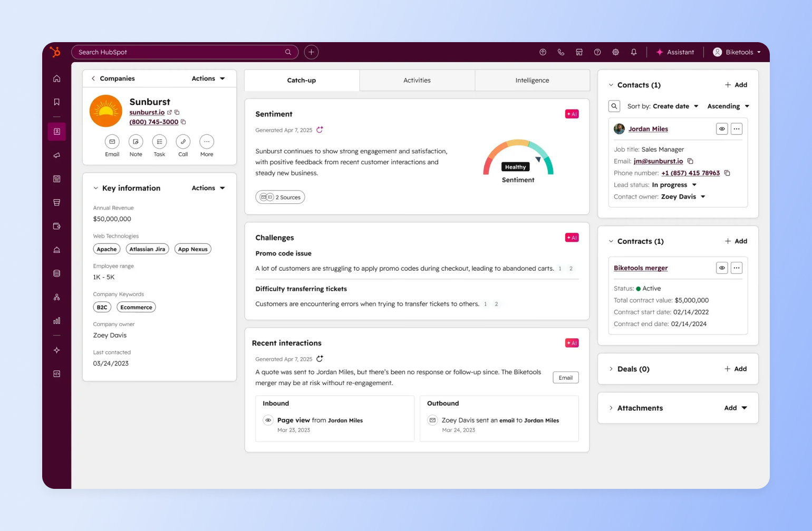
Task: Switch to the Activities tab
Action: [x=417, y=80]
